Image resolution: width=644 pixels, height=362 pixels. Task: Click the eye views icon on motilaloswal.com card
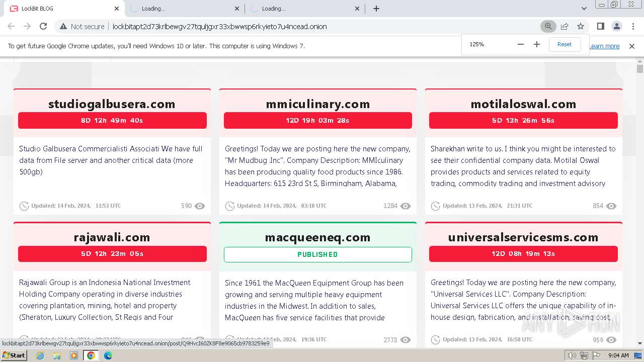611,206
